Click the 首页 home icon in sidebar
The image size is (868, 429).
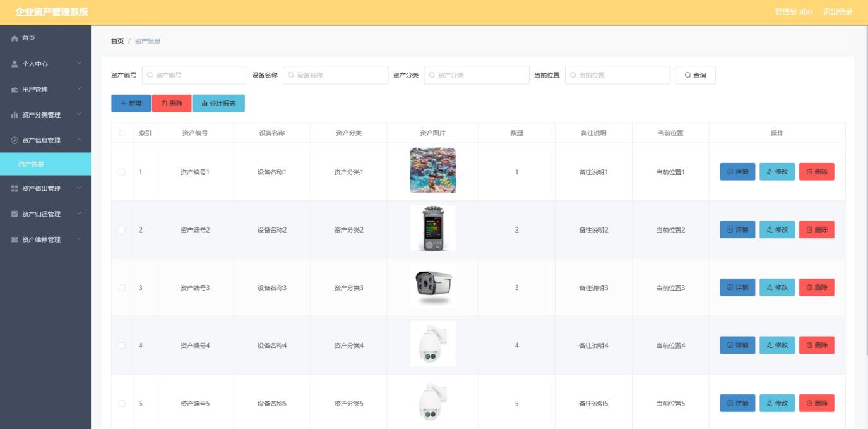coord(14,37)
